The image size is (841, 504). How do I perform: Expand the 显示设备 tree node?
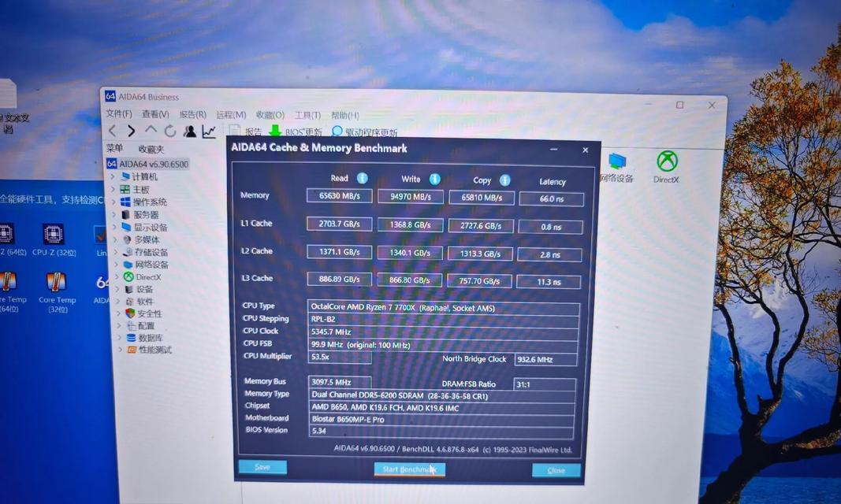pyautogui.click(x=114, y=227)
